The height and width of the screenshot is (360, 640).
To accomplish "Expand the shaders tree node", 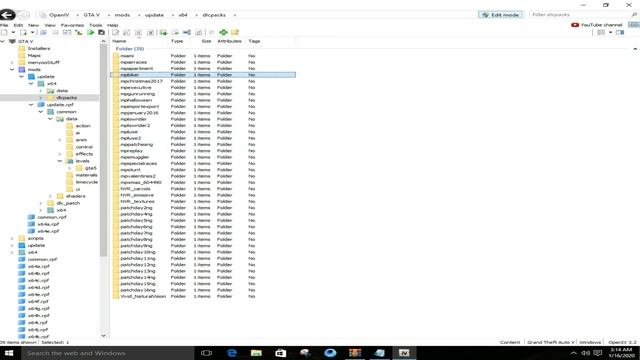I will tap(50, 196).
